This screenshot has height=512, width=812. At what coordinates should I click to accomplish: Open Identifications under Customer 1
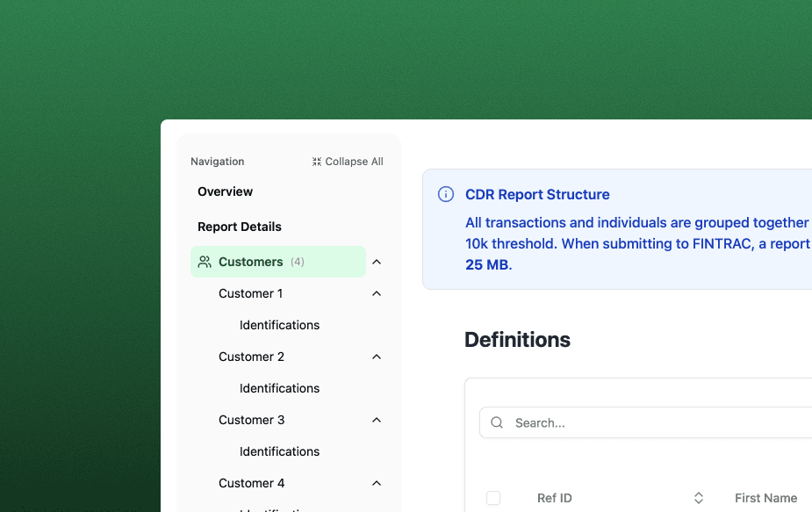279,325
